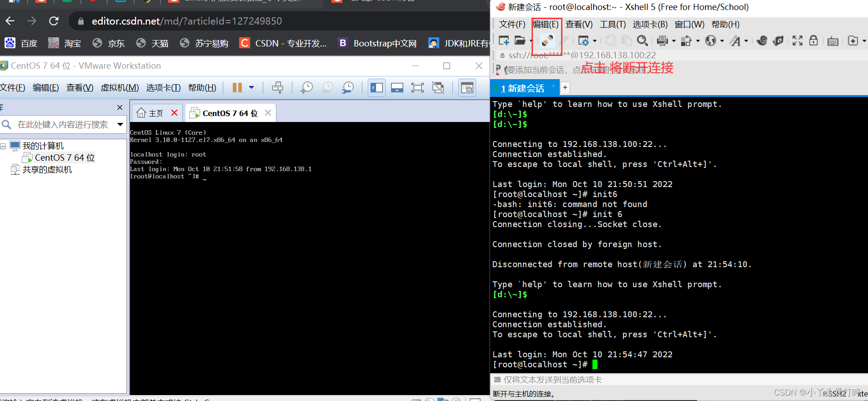Close the VMware 主页 tab
Image resolution: width=868 pixels, height=401 pixels.
175,112
